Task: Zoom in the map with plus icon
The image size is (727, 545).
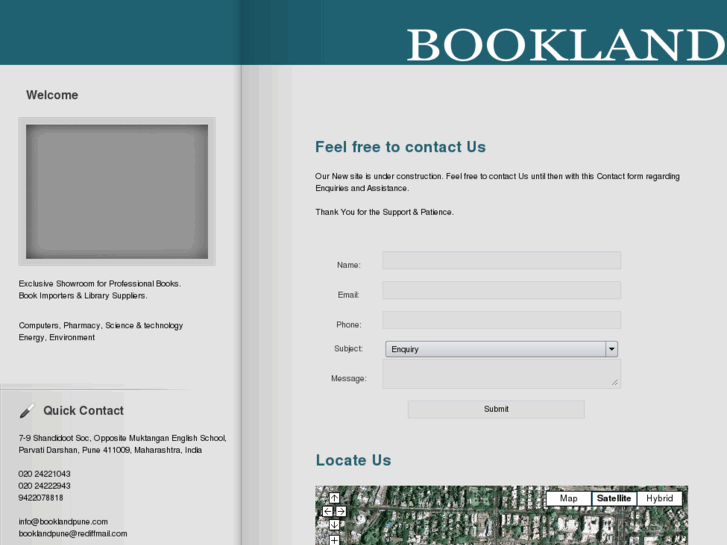Action: click(334, 540)
